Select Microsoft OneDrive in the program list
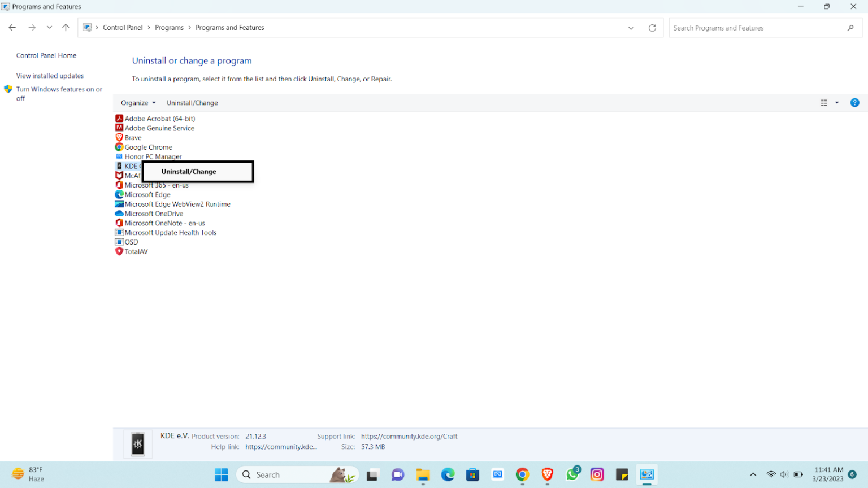 [153, 213]
